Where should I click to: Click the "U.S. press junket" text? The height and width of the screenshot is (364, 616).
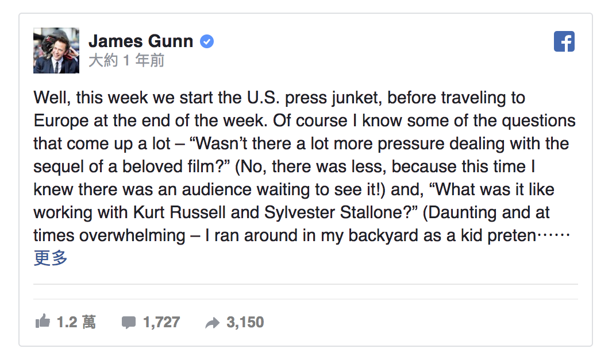pyautogui.click(x=307, y=98)
